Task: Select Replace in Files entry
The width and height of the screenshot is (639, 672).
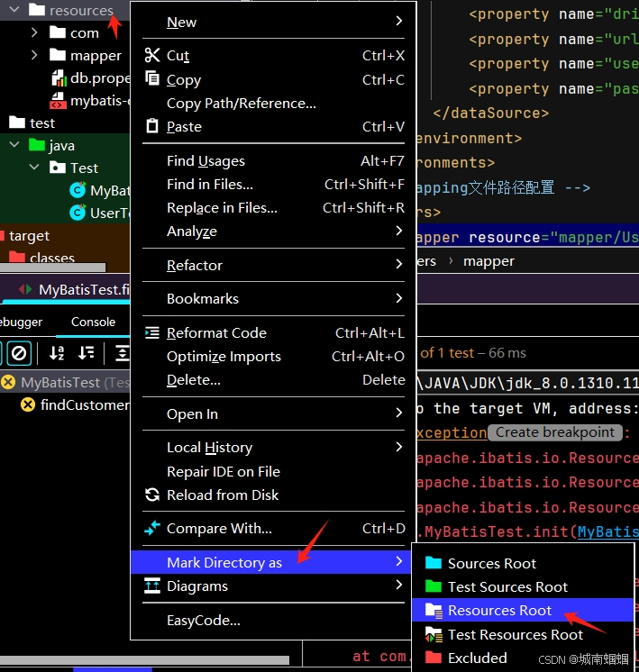Action: [273, 207]
